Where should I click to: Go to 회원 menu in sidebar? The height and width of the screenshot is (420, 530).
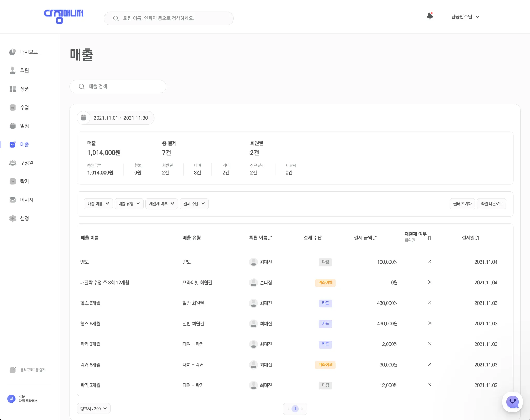click(x=24, y=70)
